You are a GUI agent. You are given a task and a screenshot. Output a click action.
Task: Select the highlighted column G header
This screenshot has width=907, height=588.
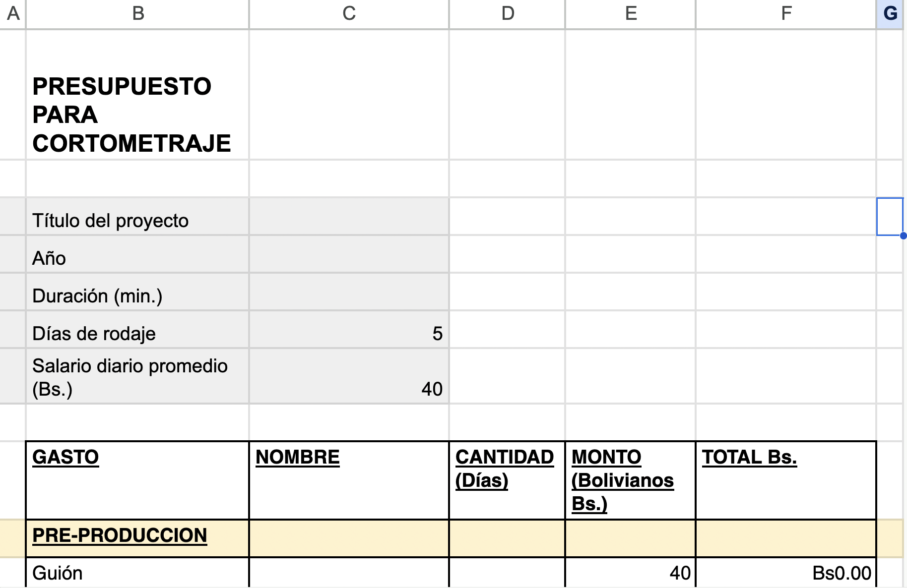tap(890, 13)
